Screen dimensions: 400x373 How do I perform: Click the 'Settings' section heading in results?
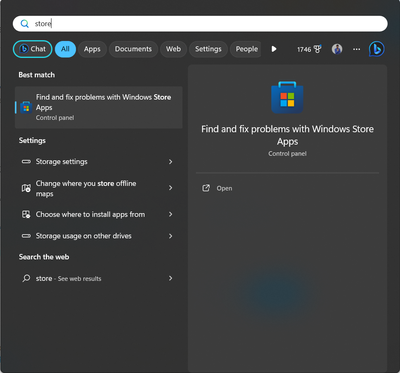[x=32, y=141]
